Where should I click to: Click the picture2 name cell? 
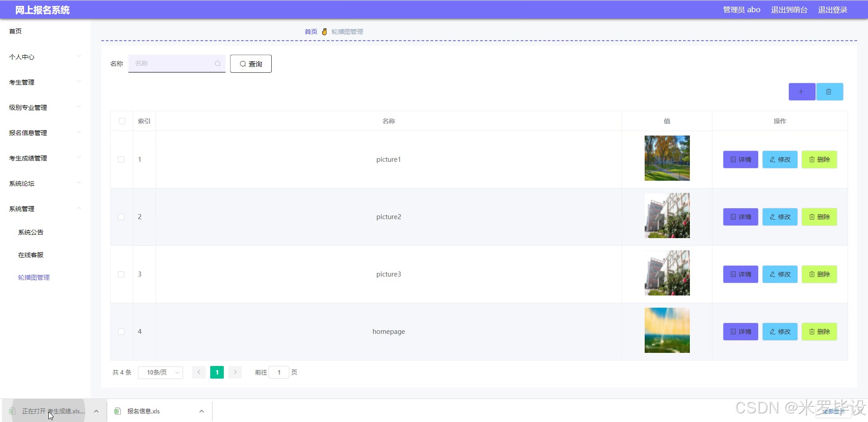coord(389,217)
